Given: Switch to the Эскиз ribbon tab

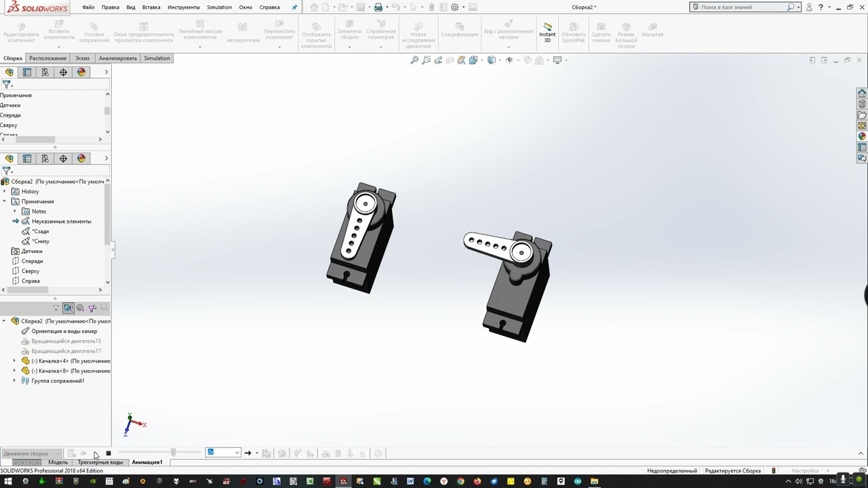Looking at the screenshot, I should [x=82, y=58].
